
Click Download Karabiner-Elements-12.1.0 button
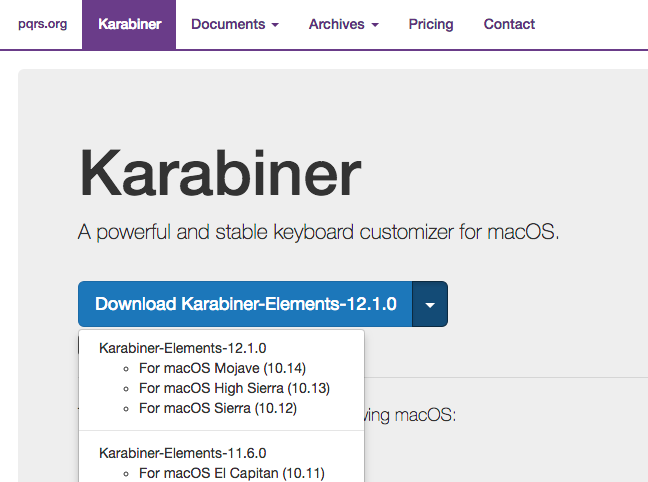[246, 304]
